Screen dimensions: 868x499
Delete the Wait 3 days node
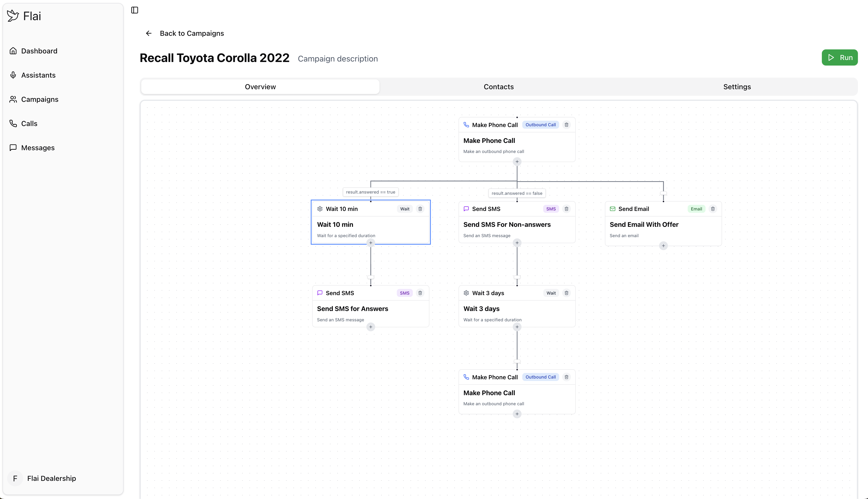(566, 293)
